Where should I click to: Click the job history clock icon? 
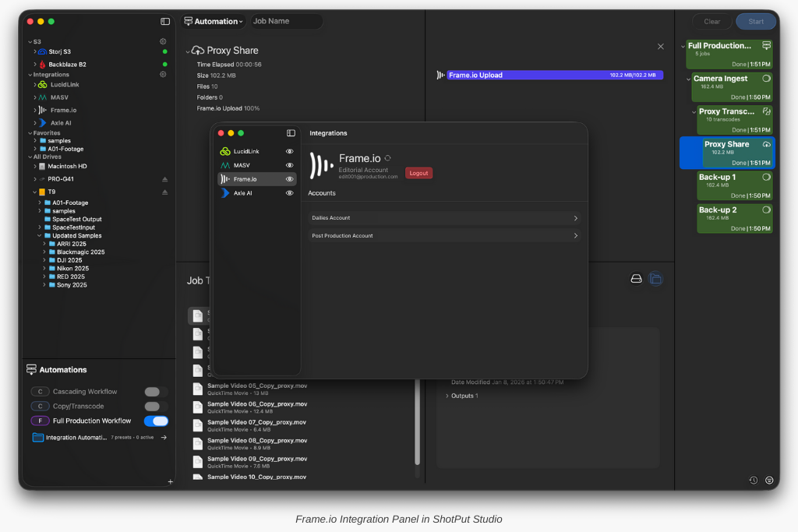[753, 480]
